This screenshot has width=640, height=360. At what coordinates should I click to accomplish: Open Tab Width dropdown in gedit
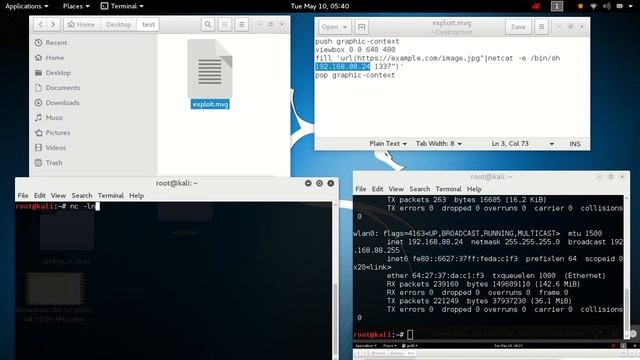click(x=438, y=144)
